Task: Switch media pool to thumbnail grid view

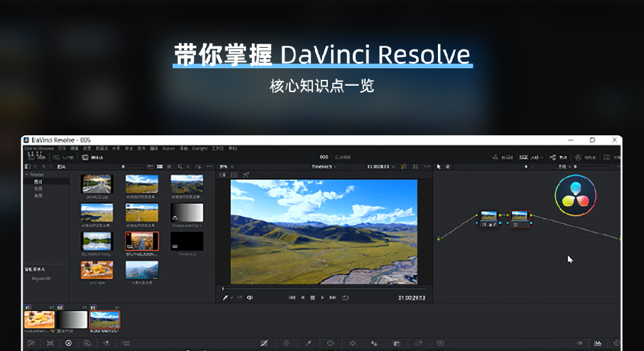Action: pyautogui.click(x=158, y=166)
